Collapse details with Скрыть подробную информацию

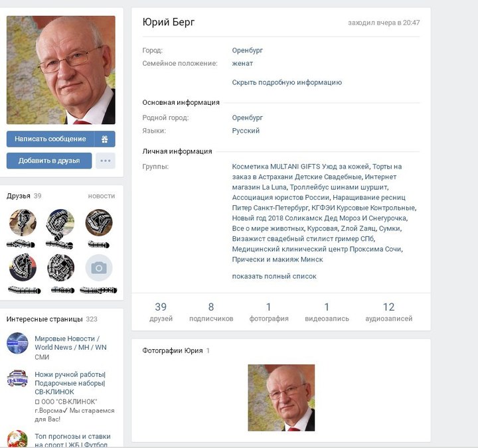pyautogui.click(x=287, y=82)
